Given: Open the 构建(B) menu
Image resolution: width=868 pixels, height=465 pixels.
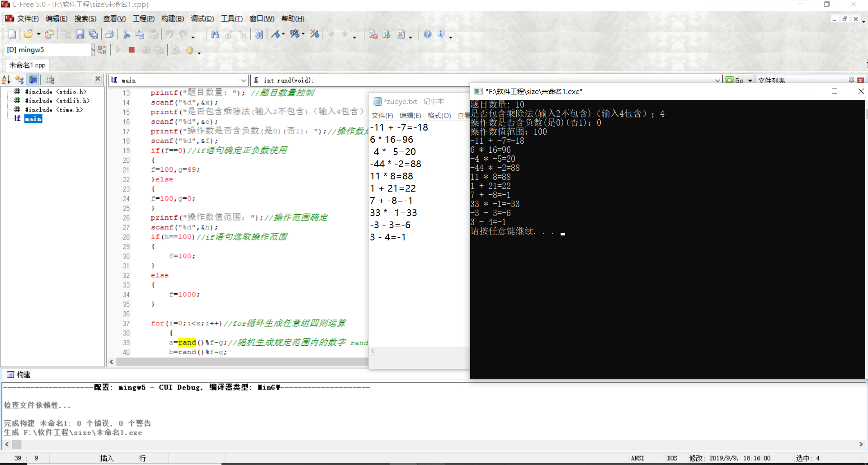Looking at the screenshot, I should point(173,19).
